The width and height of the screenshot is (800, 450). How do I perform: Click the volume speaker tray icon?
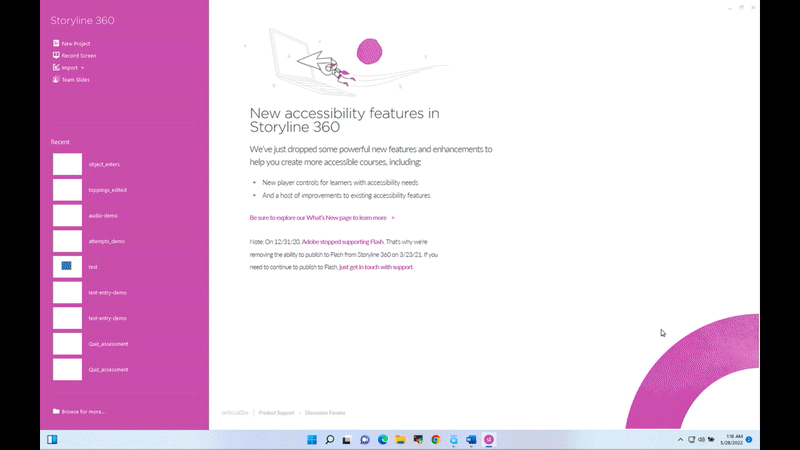click(x=701, y=439)
